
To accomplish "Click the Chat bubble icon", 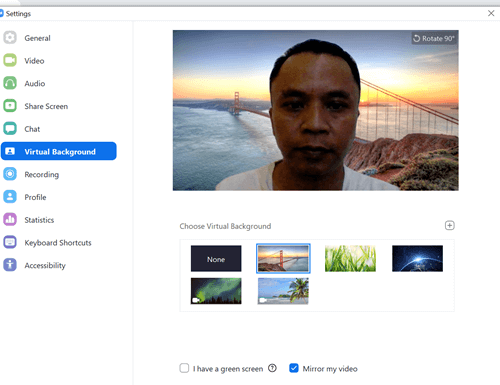I will pos(10,128).
